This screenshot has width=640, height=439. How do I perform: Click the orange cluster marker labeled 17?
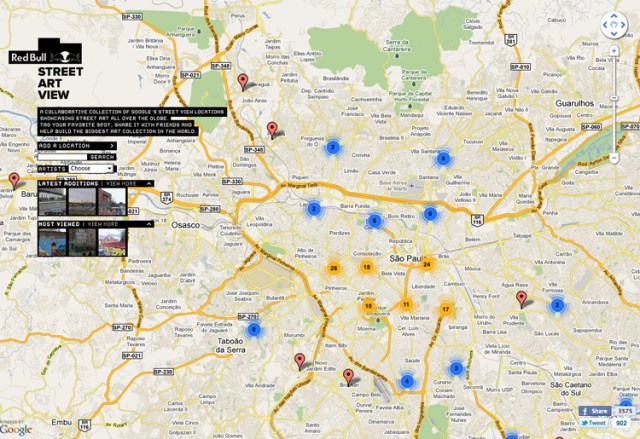[445, 310]
